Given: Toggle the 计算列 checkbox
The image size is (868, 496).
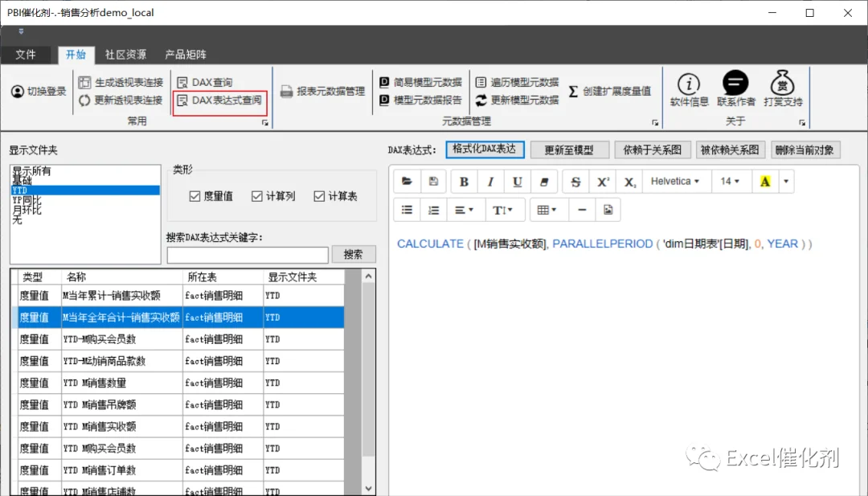Looking at the screenshot, I should (x=257, y=196).
